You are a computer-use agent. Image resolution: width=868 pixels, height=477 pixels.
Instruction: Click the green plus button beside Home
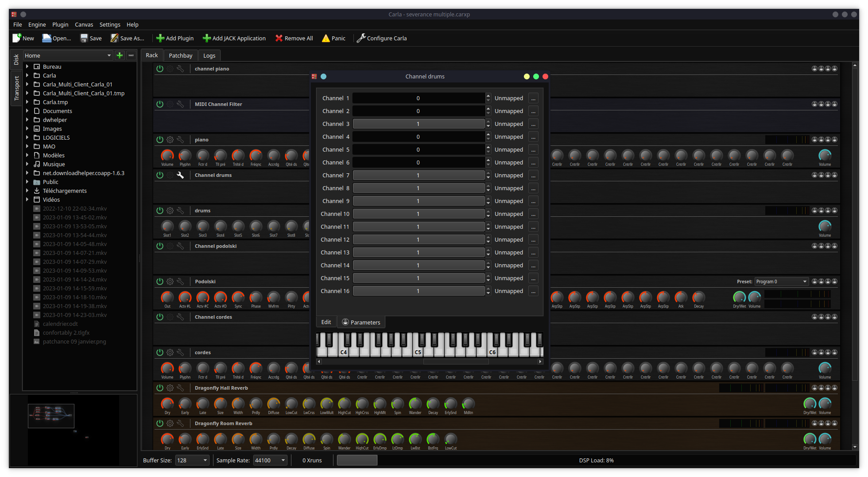[120, 55]
